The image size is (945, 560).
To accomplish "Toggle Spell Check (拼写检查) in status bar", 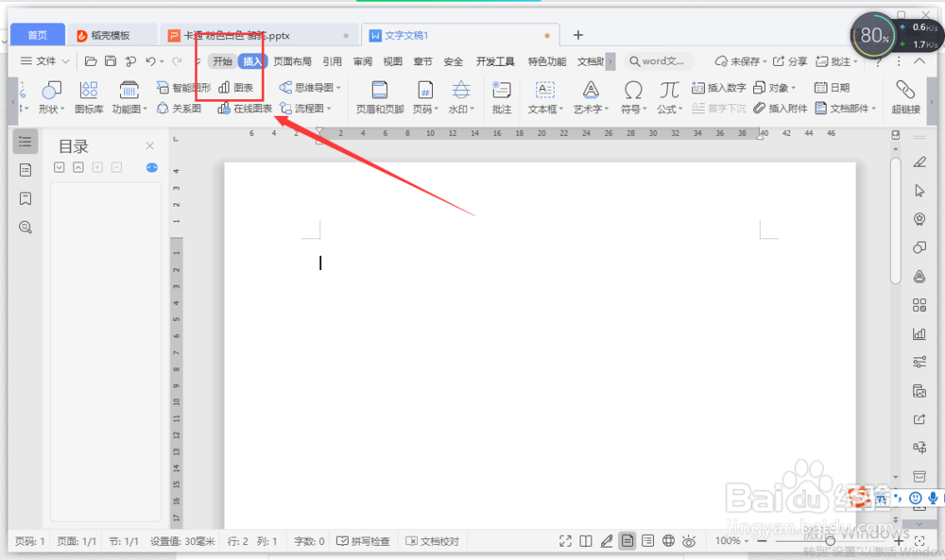I will pyautogui.click(x=363, y=541).
